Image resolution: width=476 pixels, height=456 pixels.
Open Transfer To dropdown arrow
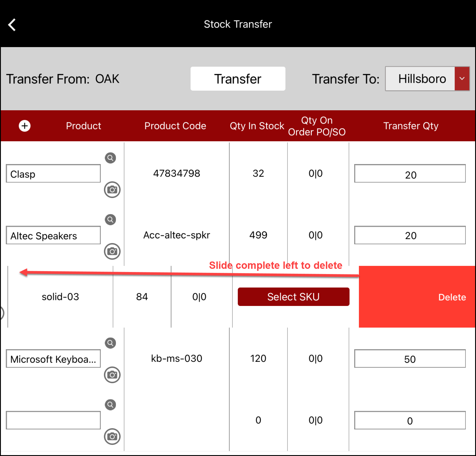point(462,79)
